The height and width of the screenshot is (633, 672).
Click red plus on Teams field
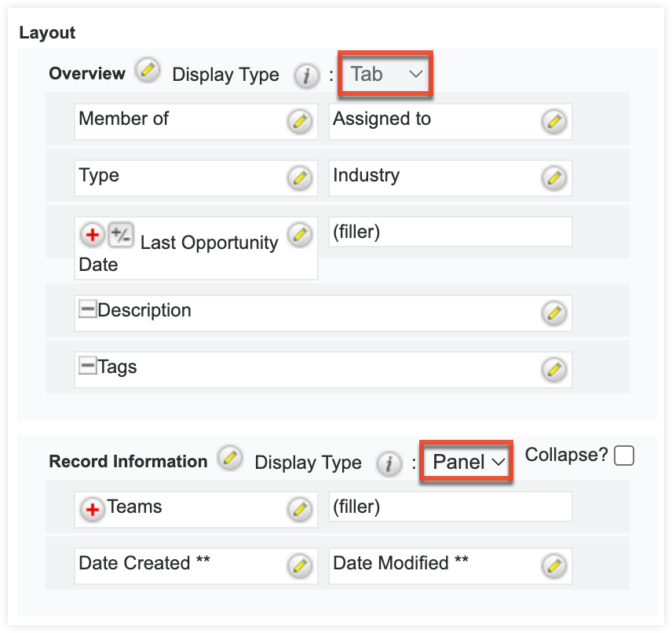click(x=92, y=510)
